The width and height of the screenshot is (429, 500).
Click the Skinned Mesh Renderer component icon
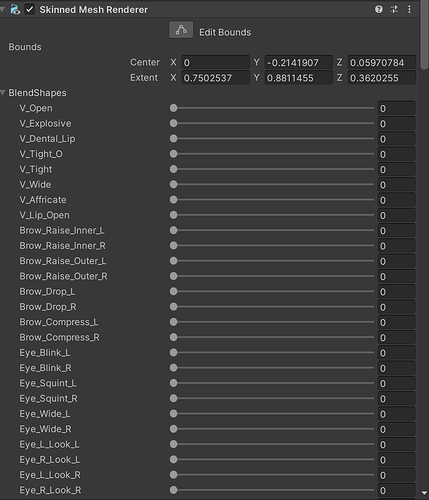[x=15, y=9]
